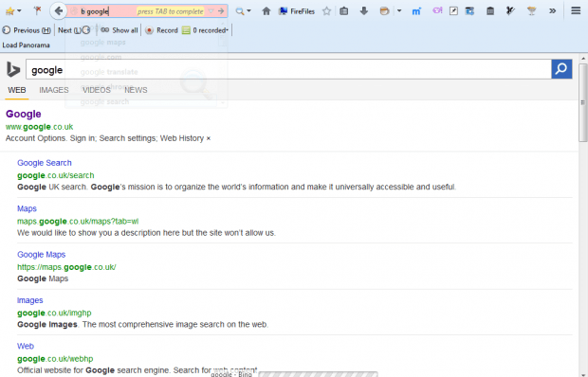Switch to the IMAGES tab
This screenshot has height=377, width=588.
(54, 90)
